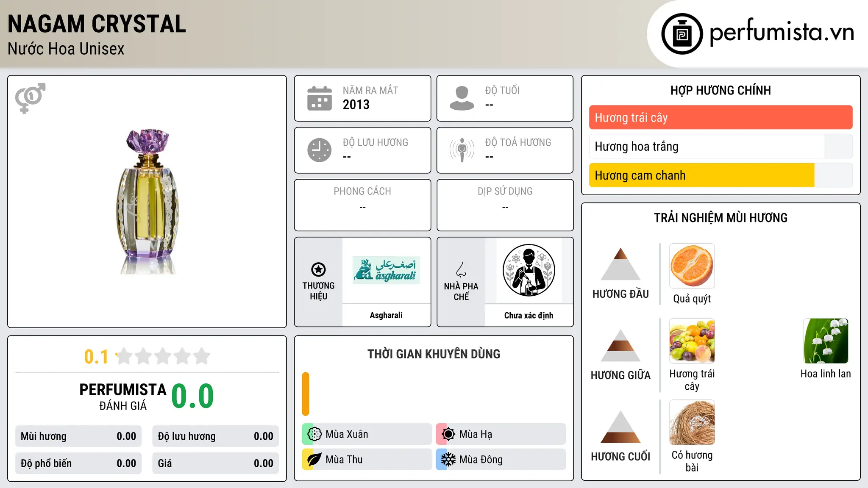Click the Hương cuối pyramid icon
Screen dimensions: 868x488
[x=620, y=427]
